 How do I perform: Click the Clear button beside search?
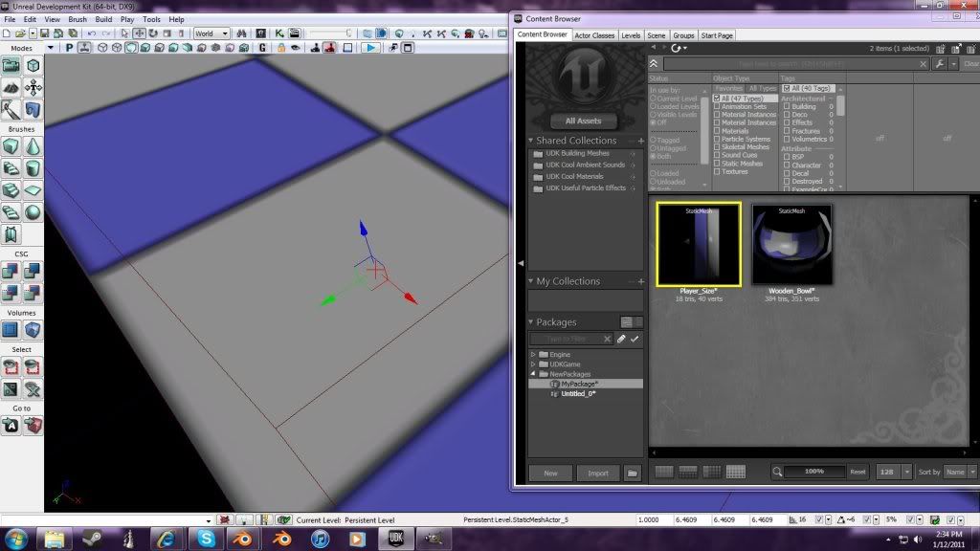point(970,64)
